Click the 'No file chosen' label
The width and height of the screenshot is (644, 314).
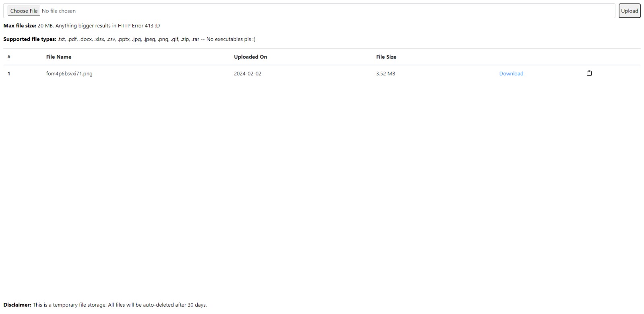click(59, 11)
